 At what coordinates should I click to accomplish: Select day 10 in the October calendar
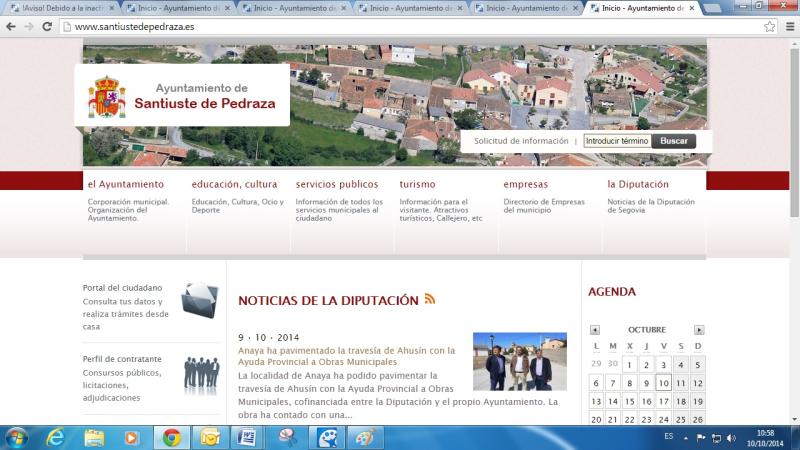tap(663, 383)
